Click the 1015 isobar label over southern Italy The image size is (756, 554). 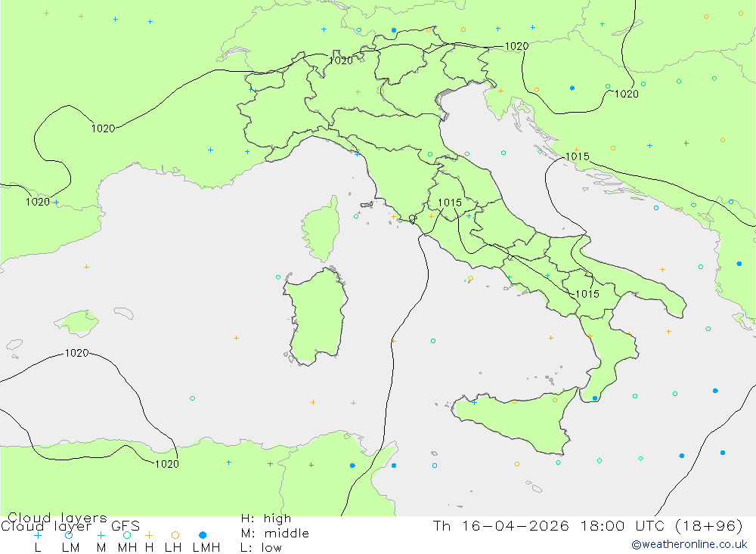click(587, 294)
